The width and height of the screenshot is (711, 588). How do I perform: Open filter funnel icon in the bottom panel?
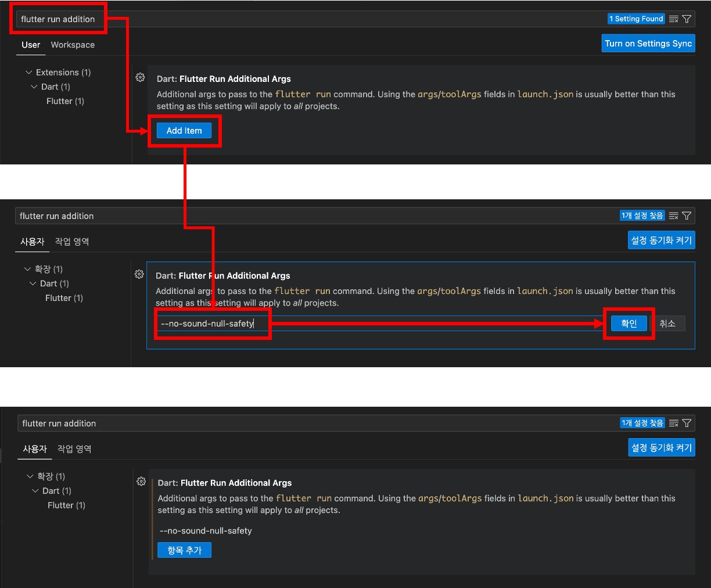coord(687,424)
